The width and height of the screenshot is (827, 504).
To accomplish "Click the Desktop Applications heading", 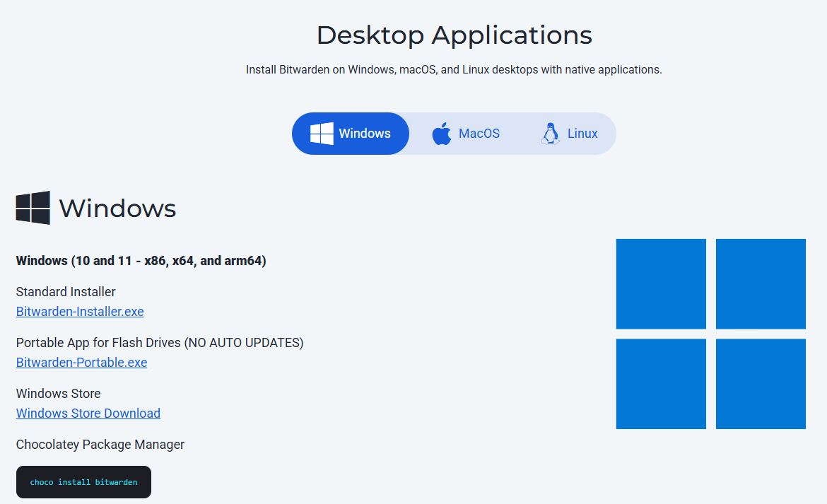I will (x=454, y=35).
